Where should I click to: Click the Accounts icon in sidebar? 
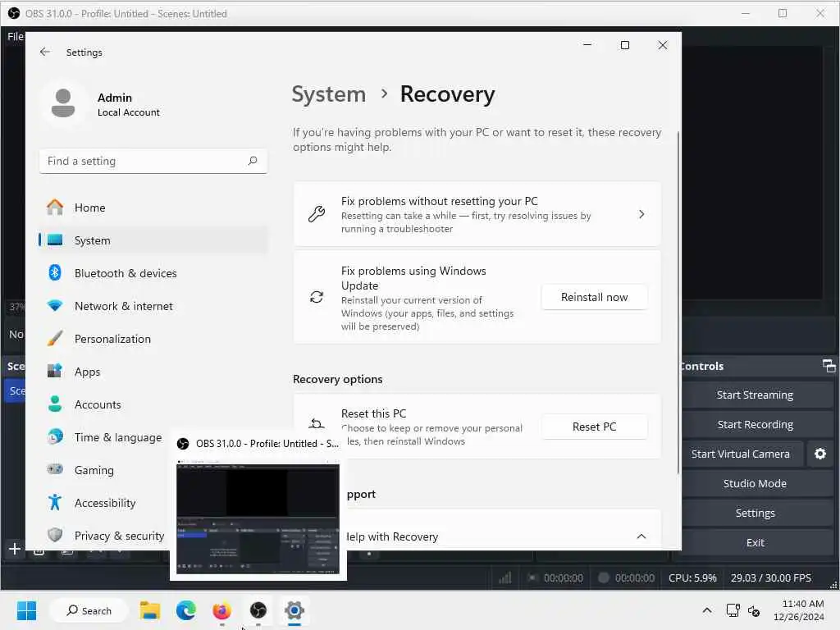pyautogui.click(x=55, y=404)
